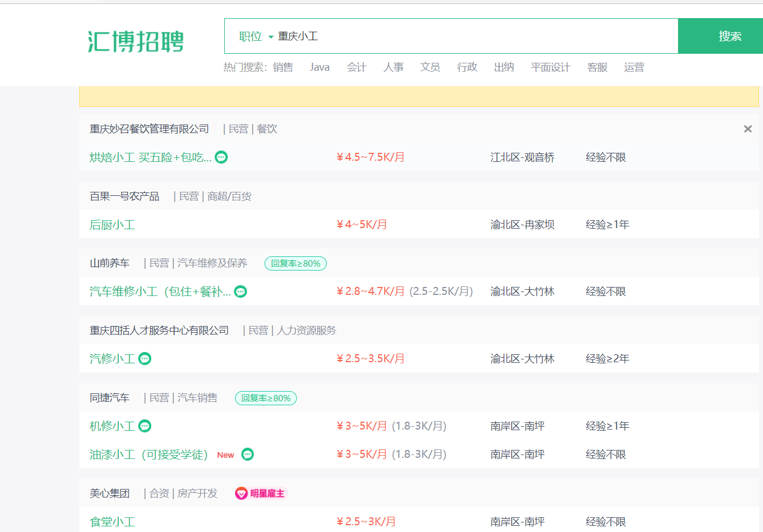
Task: Click 民营 | 商超/百货 company tag
Action: point(213,196)
